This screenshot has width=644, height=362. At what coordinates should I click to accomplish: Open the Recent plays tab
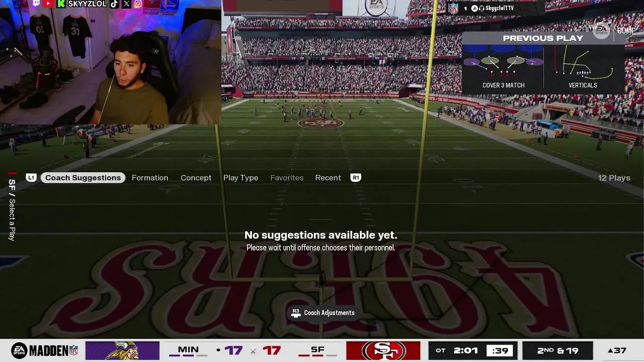pyautogui.click(x=328, y=177)
